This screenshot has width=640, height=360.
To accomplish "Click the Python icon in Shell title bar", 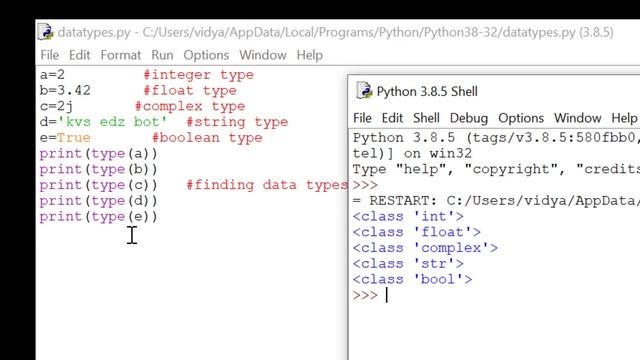I will [x=364, y=91].
